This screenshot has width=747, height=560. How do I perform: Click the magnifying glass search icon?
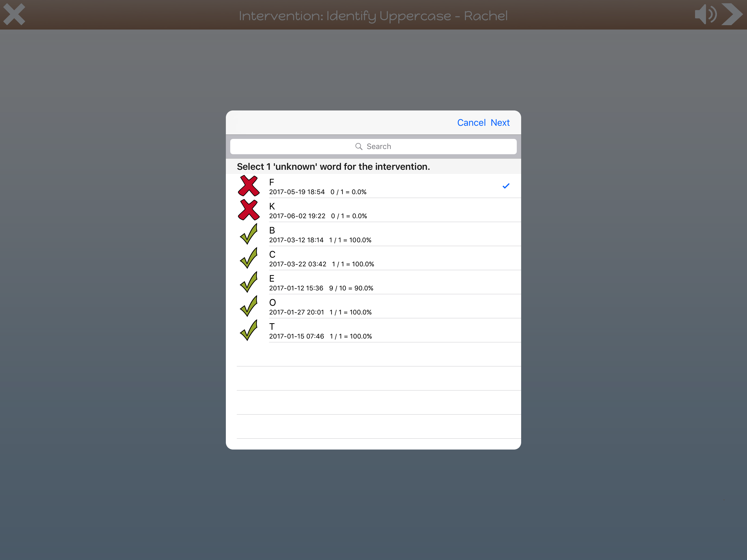(359, 147)
